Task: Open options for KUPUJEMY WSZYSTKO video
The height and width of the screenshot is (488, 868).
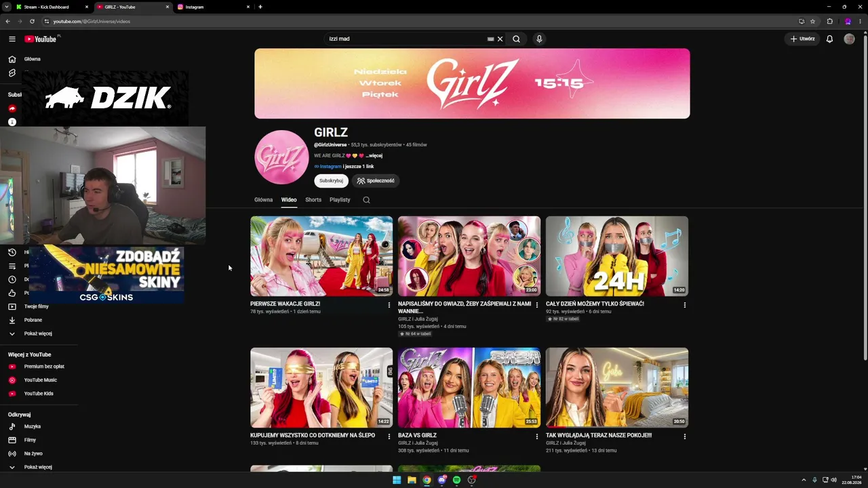Action: [x=389, y=436]
